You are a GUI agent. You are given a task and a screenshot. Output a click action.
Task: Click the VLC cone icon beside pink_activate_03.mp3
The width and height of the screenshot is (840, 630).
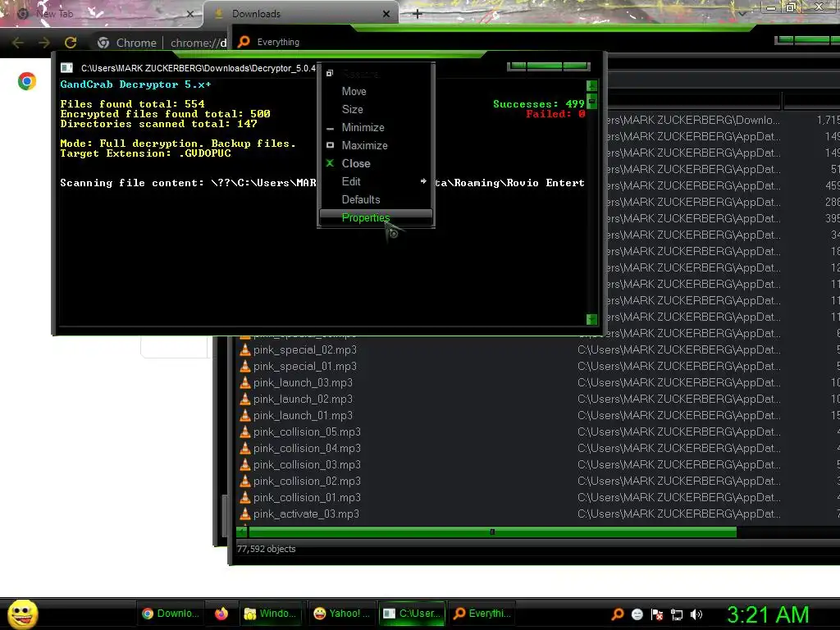[244, 514]
